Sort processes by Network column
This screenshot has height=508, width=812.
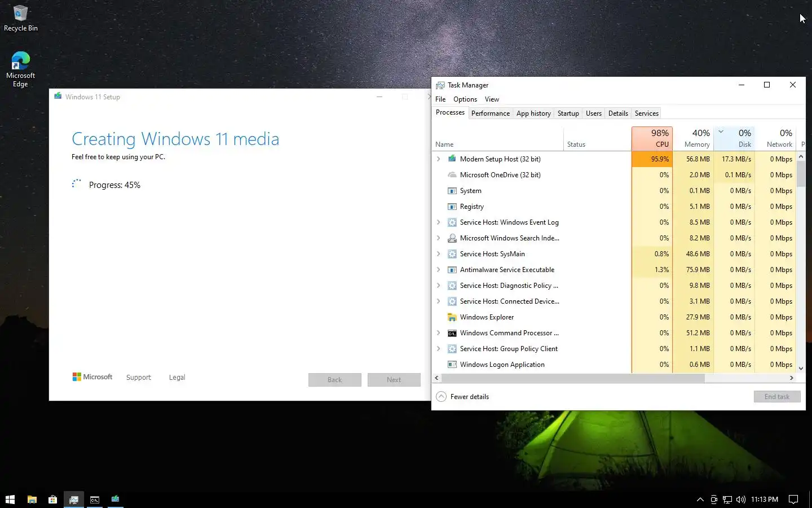pyautogui.click(x=776, y=138)
